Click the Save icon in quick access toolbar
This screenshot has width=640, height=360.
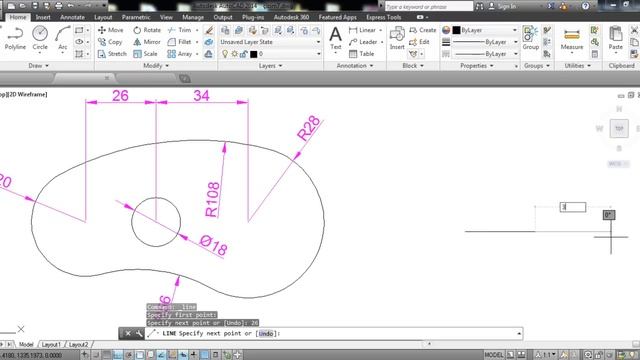click(x=35, y=6)
